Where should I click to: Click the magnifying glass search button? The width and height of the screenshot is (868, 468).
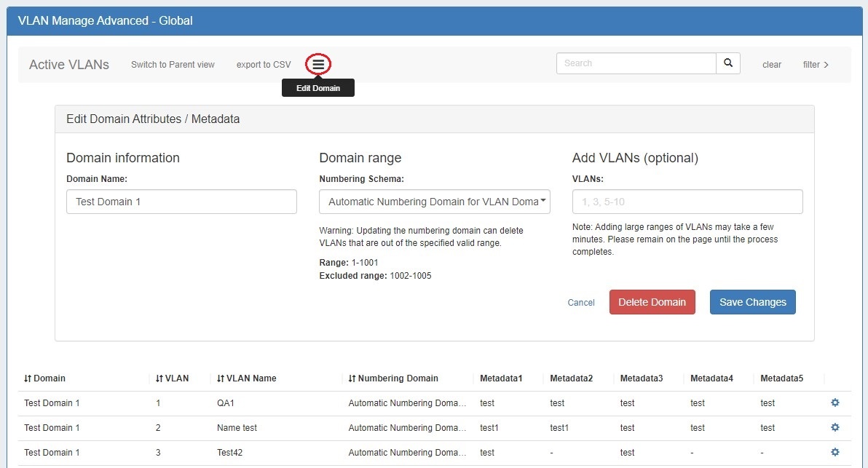728,63
